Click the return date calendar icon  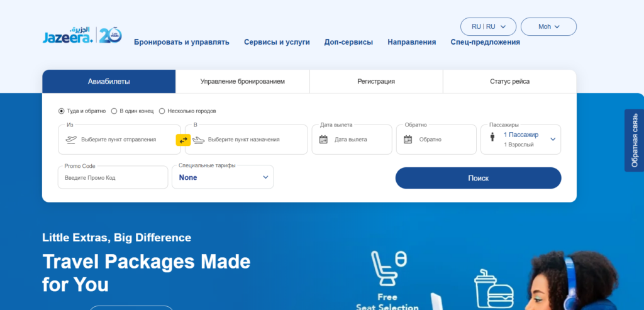(408, 140)
